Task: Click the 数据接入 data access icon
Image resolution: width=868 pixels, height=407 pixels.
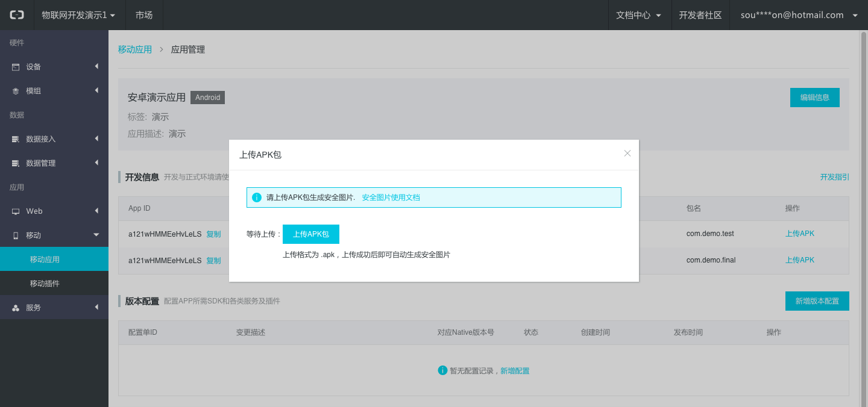Action: click(16, 139)
